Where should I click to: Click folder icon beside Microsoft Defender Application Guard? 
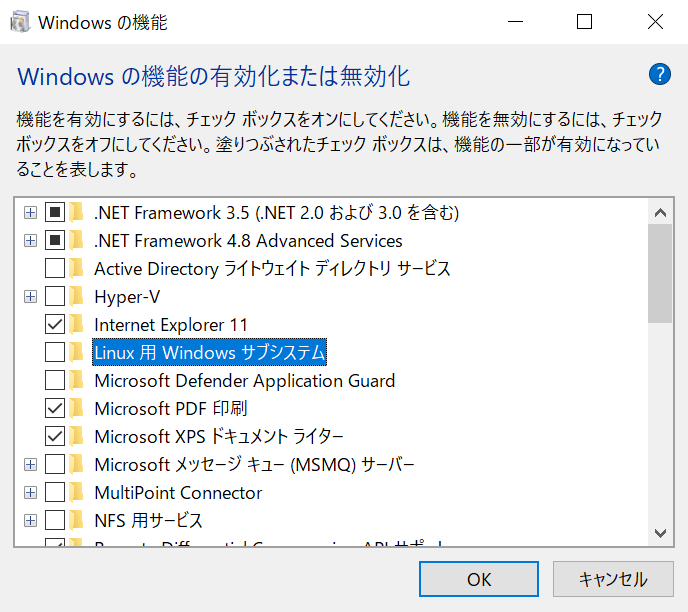[x=76, y=380]
